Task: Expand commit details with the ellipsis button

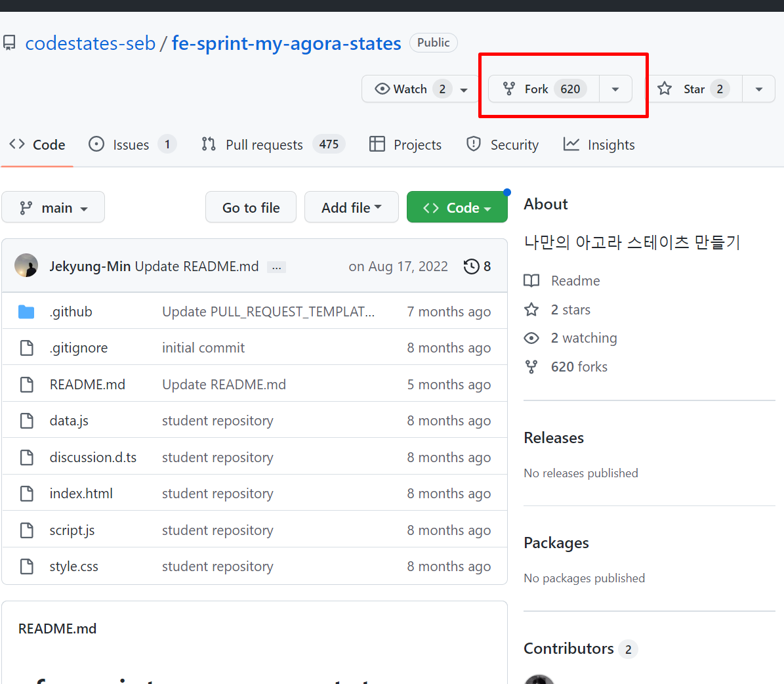Action: (x=276, y=267)
